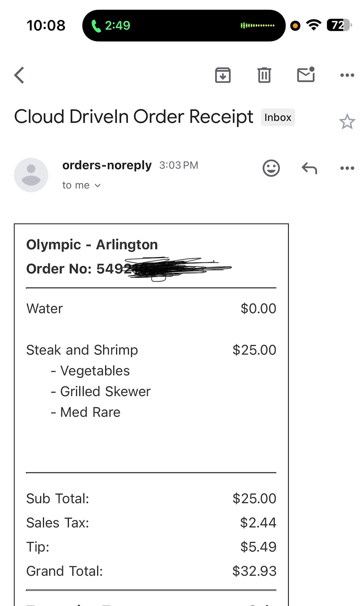Tap the orders-noreply sender avatar

[31, 175]
